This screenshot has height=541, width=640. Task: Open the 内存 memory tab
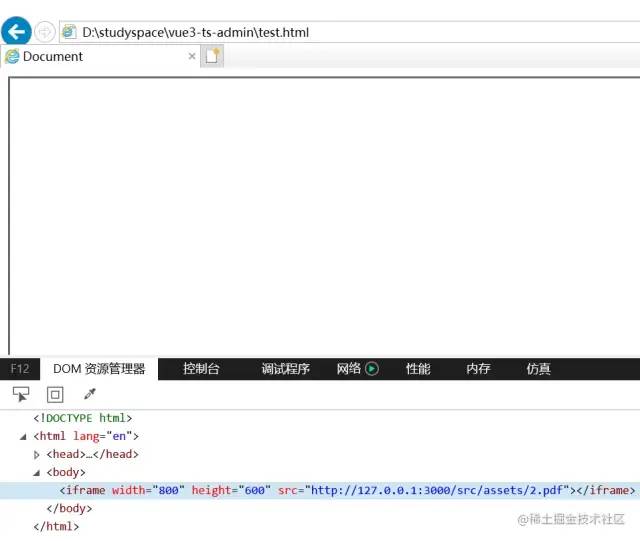point(478,369)
